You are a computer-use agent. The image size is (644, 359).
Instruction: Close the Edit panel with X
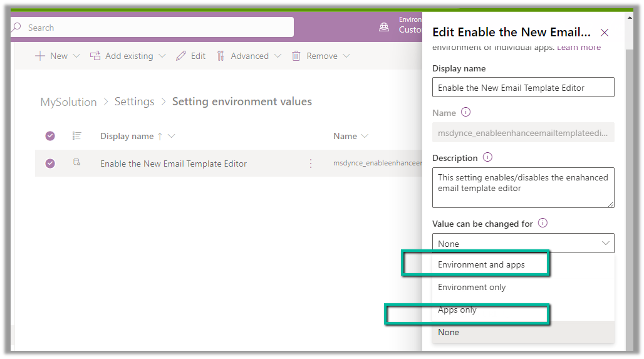[605, 33]
